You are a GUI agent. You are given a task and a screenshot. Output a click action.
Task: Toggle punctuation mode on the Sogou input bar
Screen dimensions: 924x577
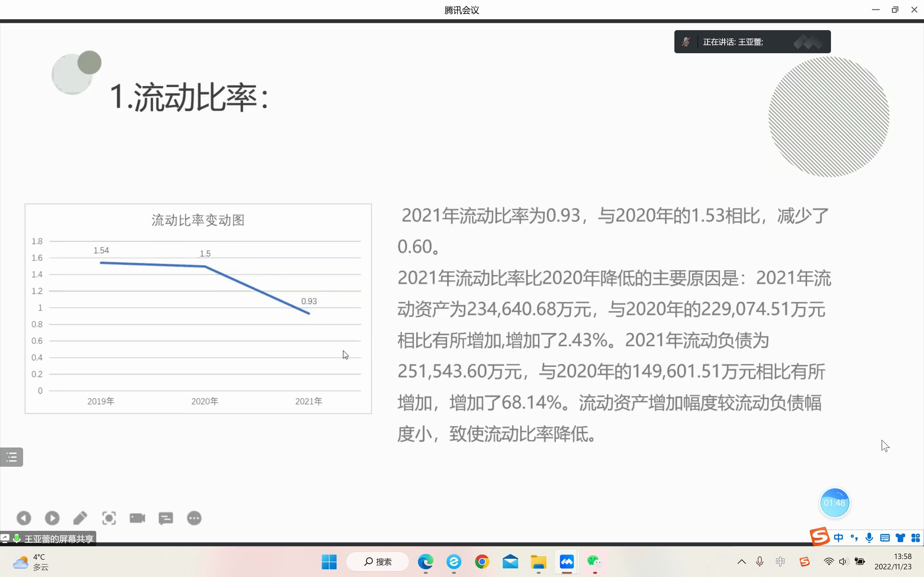pyautogui.click(x=854, y=537)
